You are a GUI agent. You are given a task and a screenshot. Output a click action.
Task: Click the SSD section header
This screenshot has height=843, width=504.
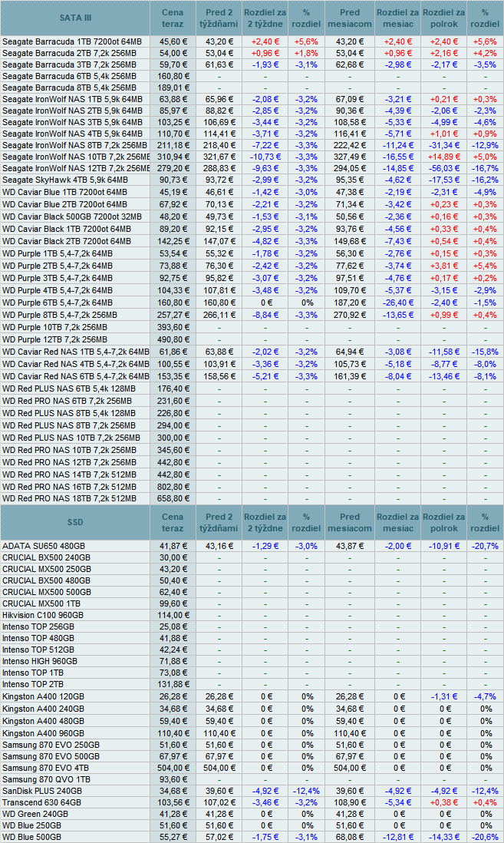75,522
